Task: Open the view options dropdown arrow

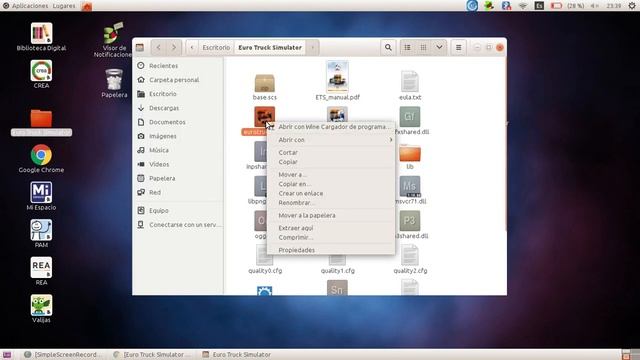Action: (439, 47)
